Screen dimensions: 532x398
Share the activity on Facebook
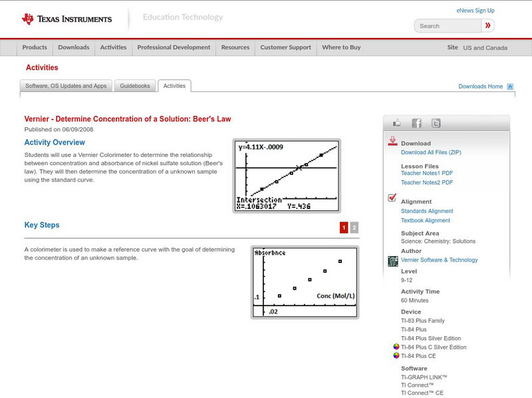[416, 122]
